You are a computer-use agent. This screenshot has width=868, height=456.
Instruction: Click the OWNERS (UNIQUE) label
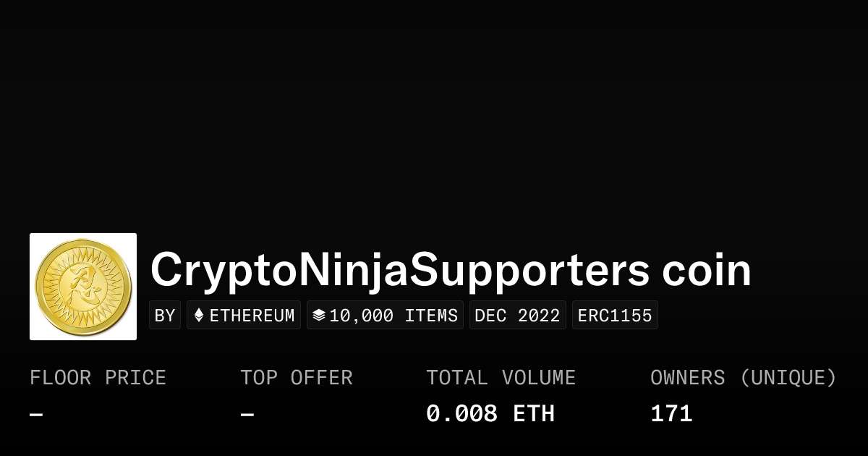(x=744, y=378)
